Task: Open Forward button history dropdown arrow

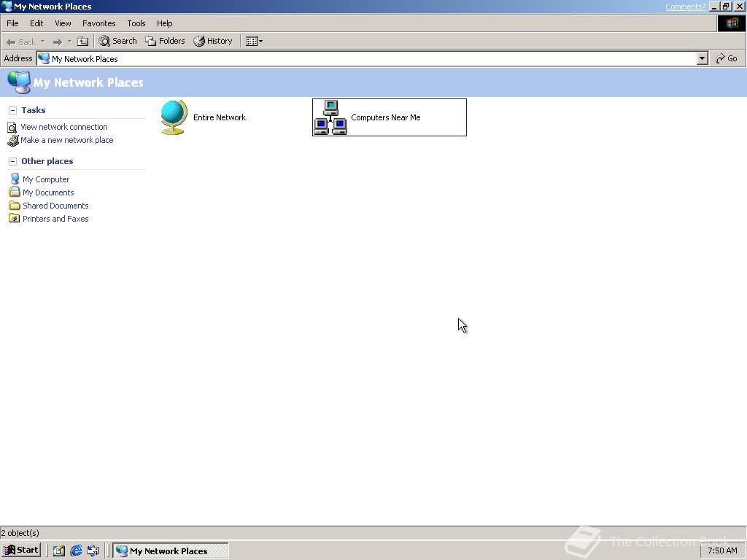Action: click(69, 42)
